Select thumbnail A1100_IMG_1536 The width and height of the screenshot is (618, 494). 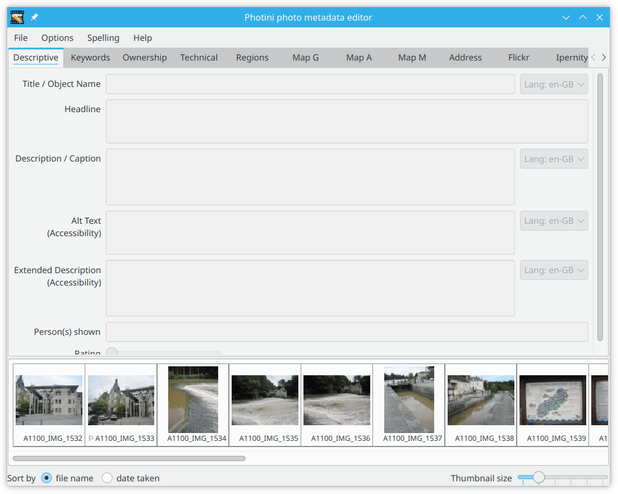coord(337,405)
